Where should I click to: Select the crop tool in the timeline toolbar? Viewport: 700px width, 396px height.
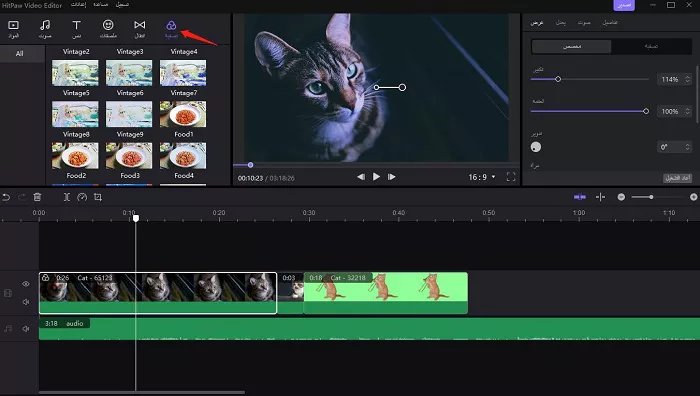tap(98, 197)
